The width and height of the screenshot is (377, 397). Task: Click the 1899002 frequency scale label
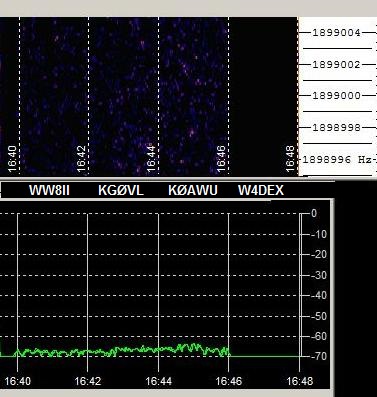tap(336, 64)
